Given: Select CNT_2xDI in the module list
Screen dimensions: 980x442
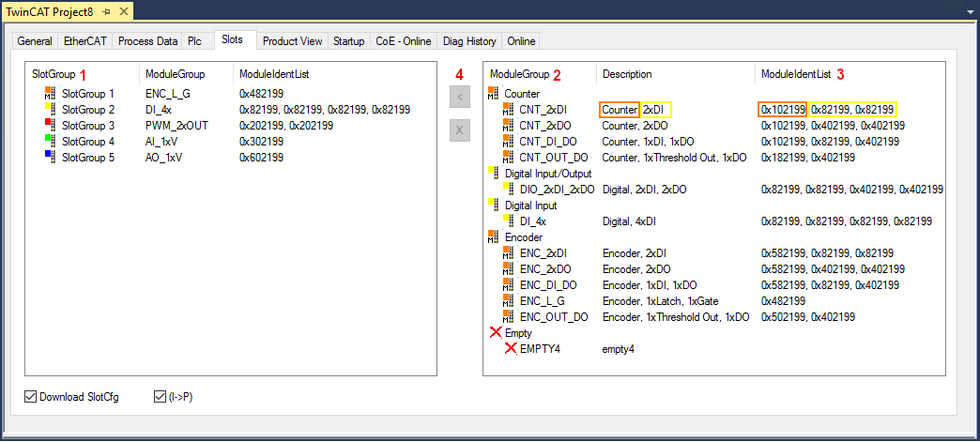Looking at the screenshot, I should 544,110.
